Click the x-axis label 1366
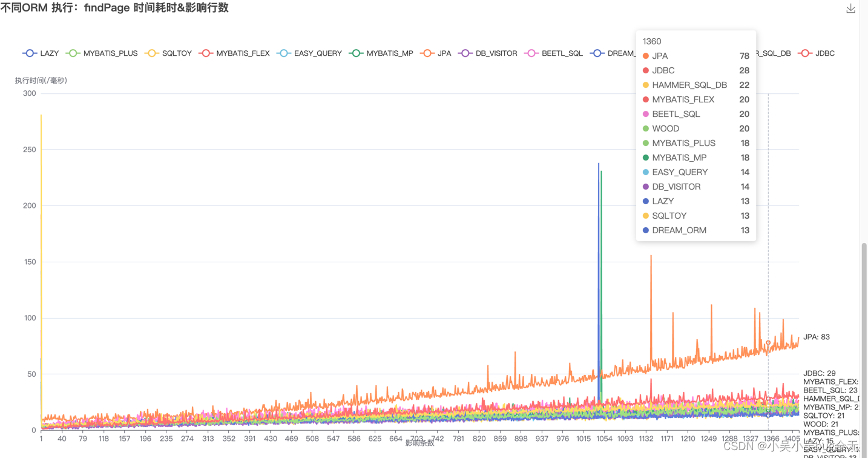 (771, 439)
